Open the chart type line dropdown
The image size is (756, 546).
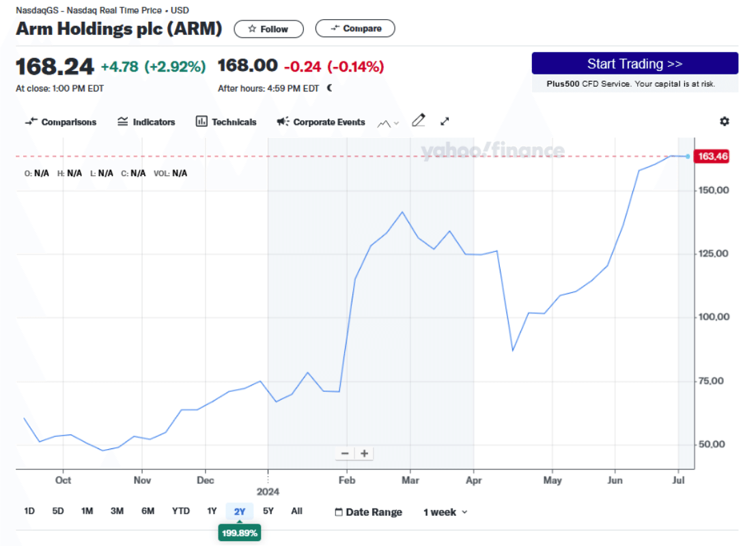tap(388, 124)
